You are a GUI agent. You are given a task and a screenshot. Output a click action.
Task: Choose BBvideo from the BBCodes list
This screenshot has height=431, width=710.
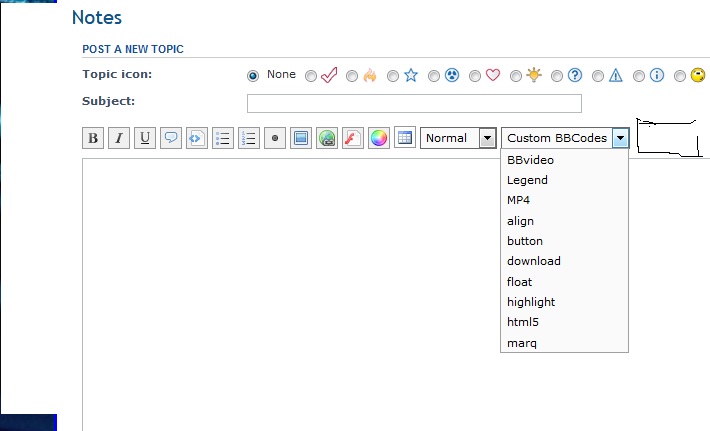530,160
